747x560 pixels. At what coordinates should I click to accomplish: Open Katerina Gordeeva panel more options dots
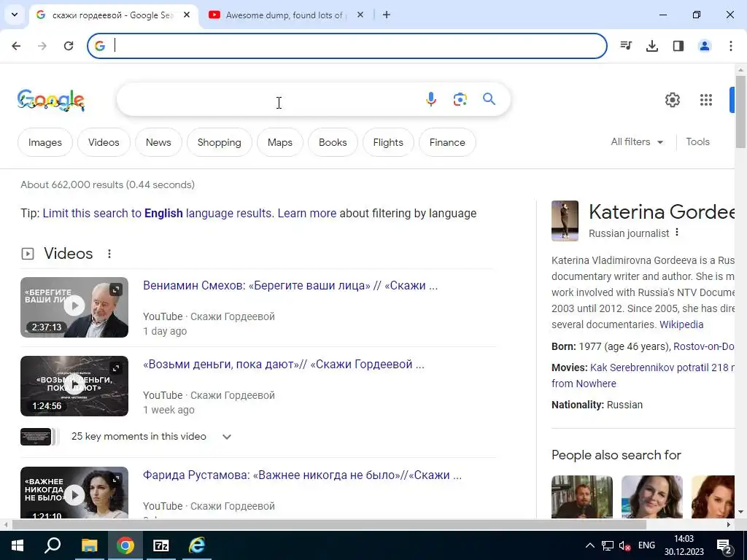click(x=677, y=233)
